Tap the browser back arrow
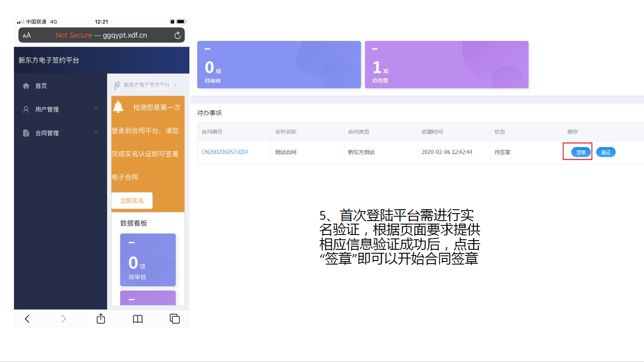Screen dimensions: 644x362 pos(27,319)
